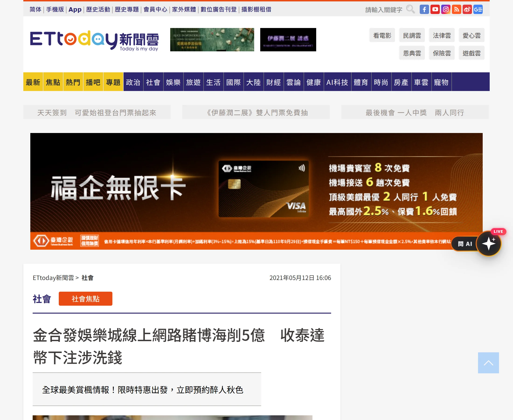The image size is (513, 420).
Task: Select the 播吧 nav tab
Action: [x=93, y=82]
